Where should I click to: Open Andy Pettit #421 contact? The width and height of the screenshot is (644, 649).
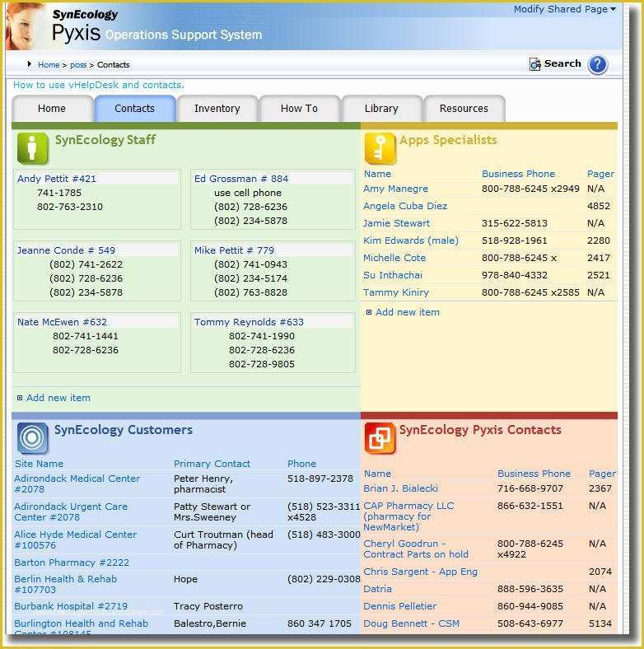(x=57, y=179)
